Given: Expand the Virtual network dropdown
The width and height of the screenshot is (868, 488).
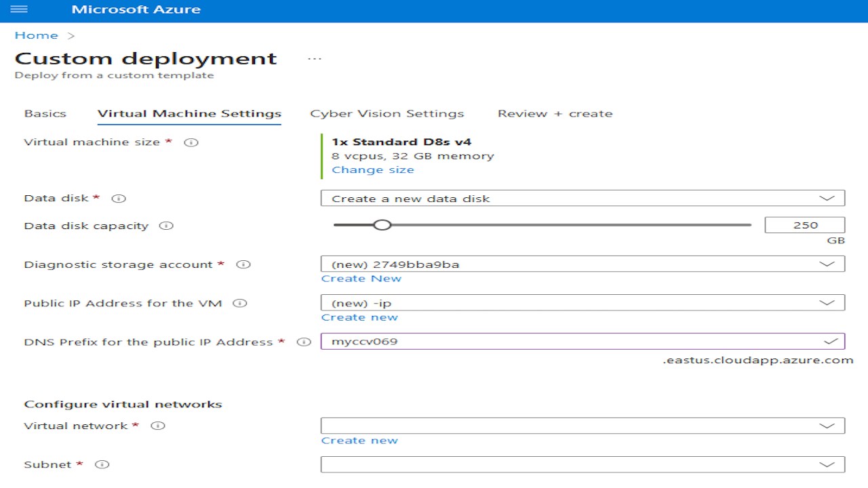Looking at the screenshot, I should coord(582,426).
